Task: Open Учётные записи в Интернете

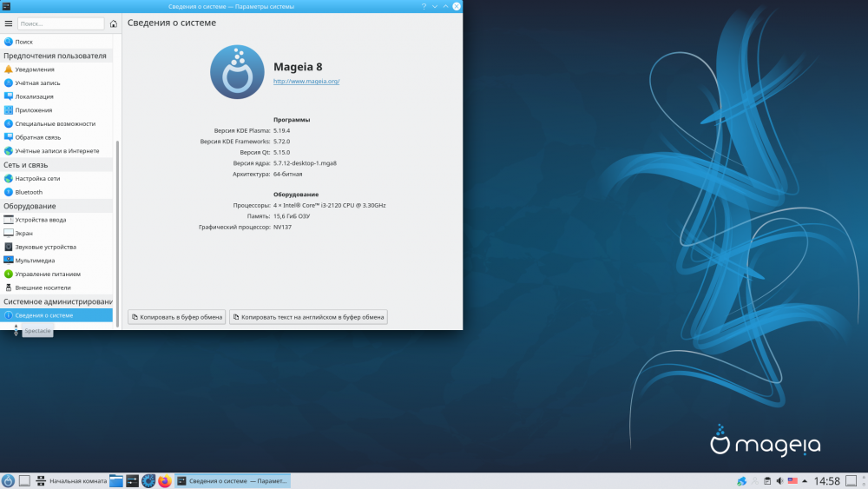Action: point(56,150)
